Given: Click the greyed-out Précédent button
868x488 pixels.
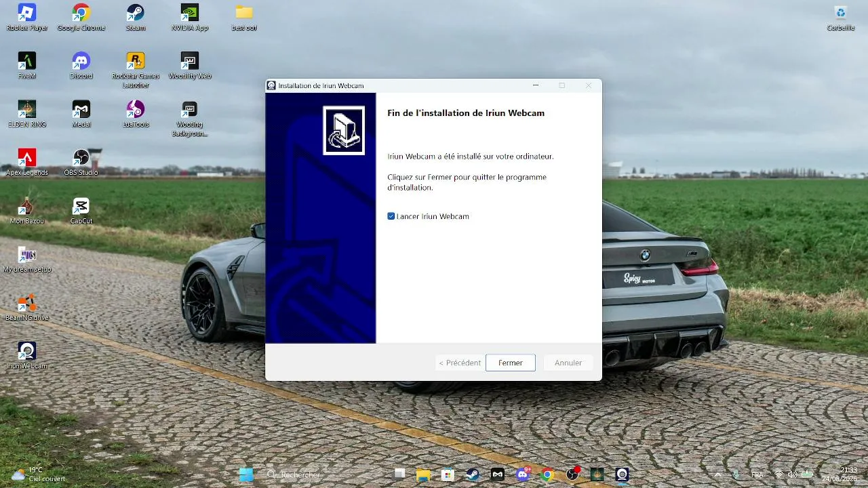Looking at the screenshot, I should click(x=460, y=363).
